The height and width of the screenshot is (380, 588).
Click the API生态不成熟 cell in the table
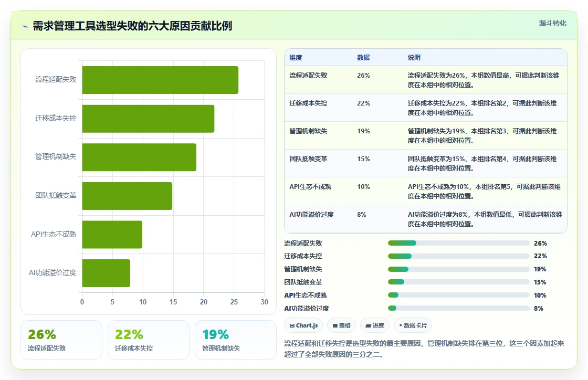click(310, 187)
